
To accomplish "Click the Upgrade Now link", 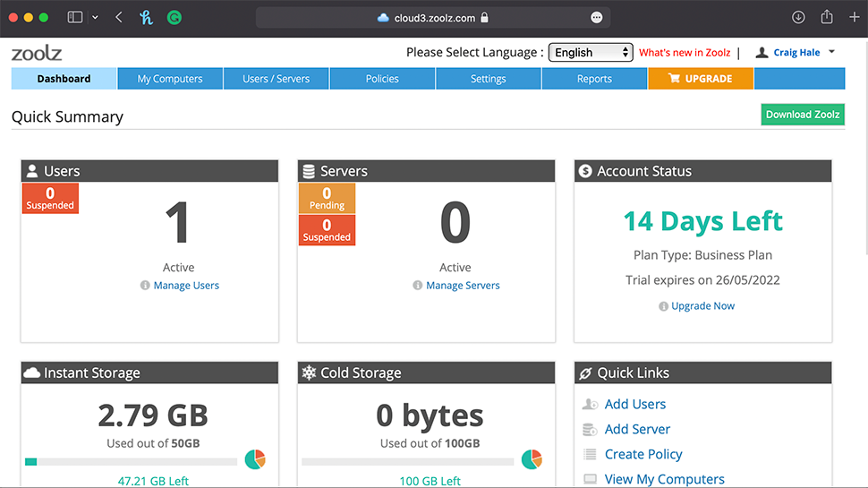I will point(703,305).
